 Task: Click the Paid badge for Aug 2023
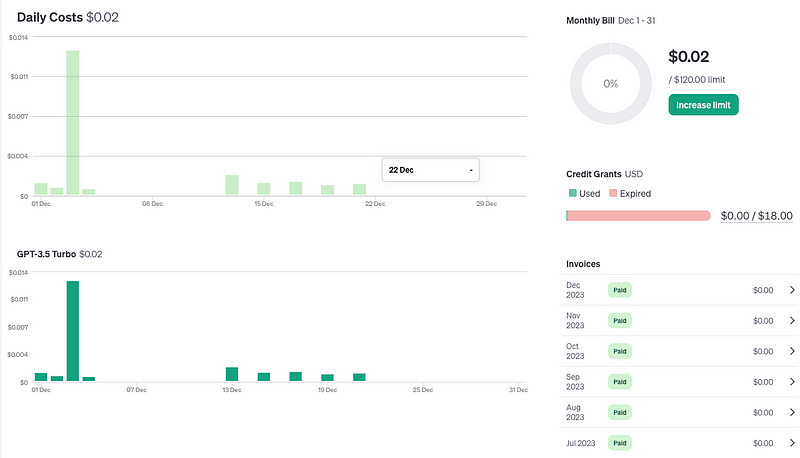pos(619,412)
